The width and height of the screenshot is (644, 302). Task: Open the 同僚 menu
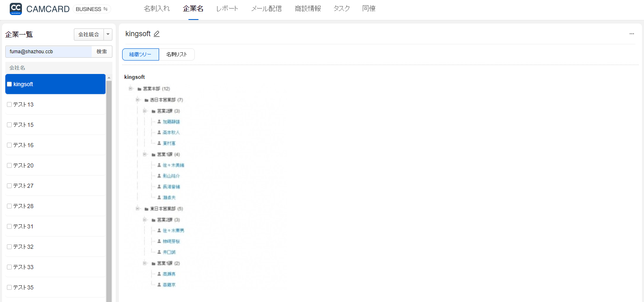369,9
